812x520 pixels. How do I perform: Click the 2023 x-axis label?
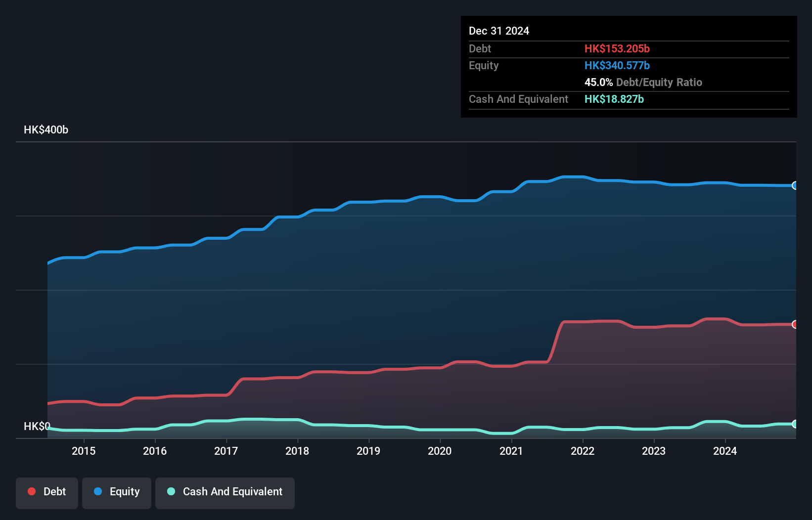point(654,451)
